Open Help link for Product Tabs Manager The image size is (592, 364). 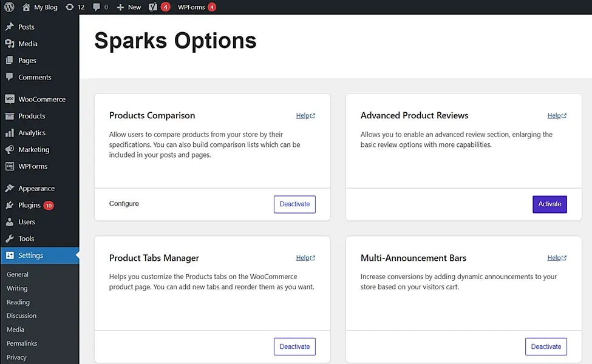[305, 258]
